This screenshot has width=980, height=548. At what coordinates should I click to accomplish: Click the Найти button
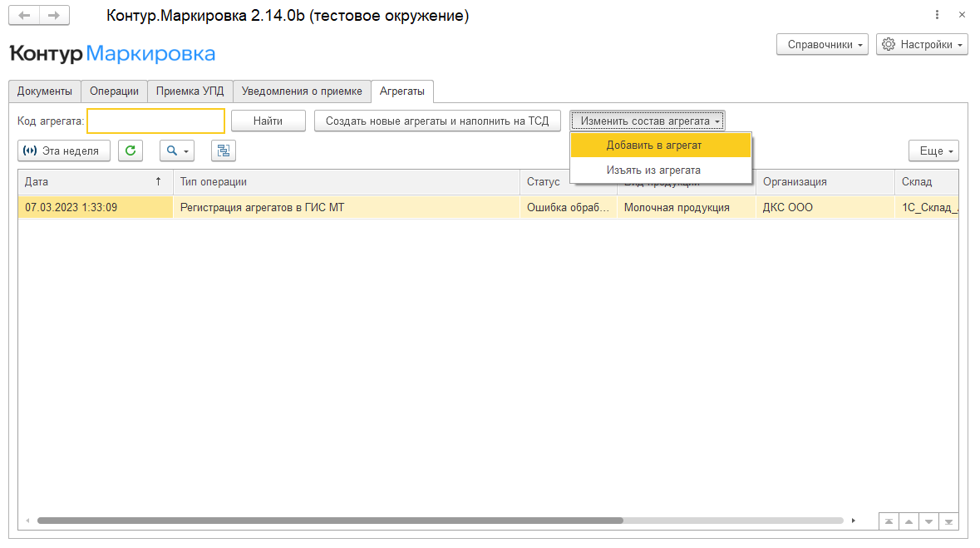pyautogui.click(x=268, y=121)
